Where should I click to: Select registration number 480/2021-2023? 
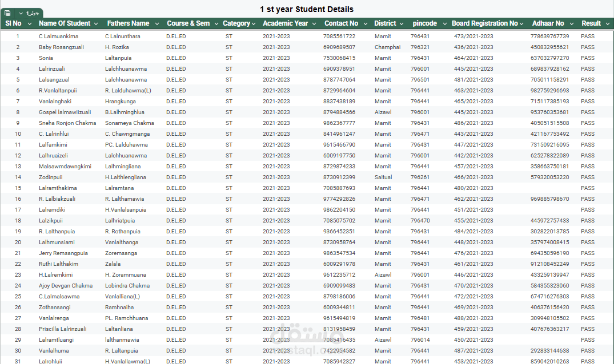pyautogui.click(x=473, y=188)
